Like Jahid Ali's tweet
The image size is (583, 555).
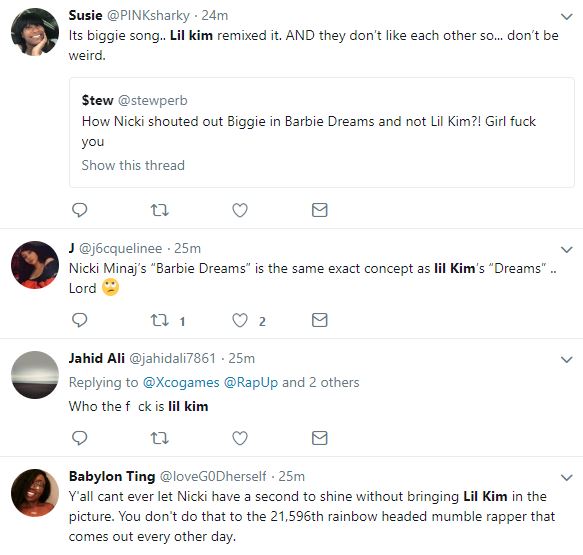[240, 438]
